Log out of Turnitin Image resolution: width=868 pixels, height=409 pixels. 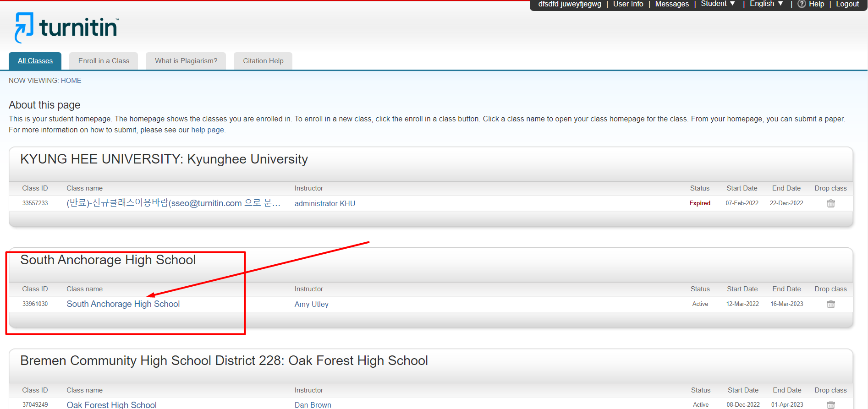click(x=847, y=4)
